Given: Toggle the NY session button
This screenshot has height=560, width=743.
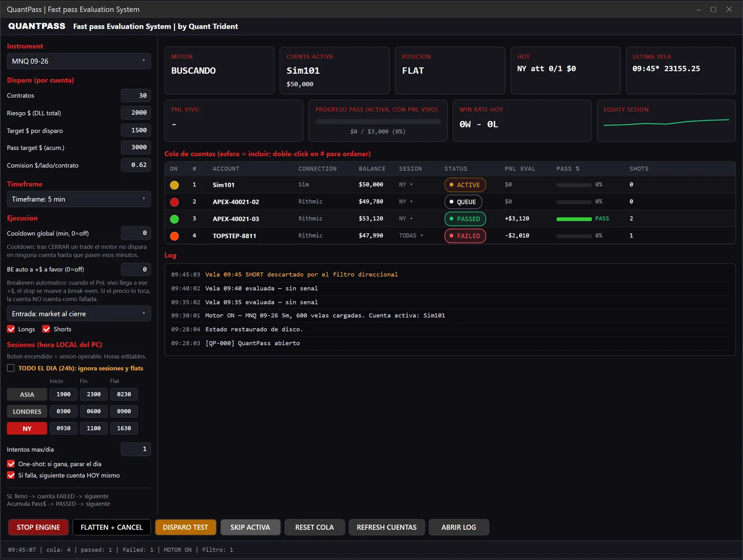Looking at the screenshot, I should 27,428.
